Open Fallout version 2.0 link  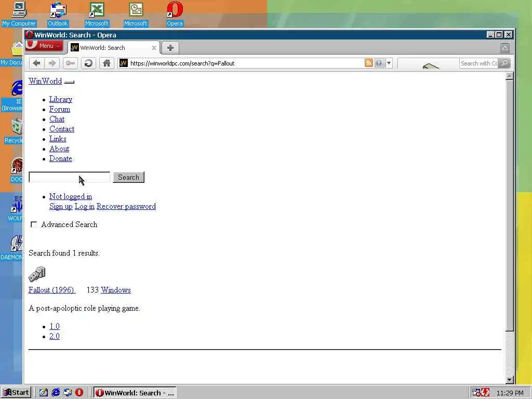(x=55, y=336)
